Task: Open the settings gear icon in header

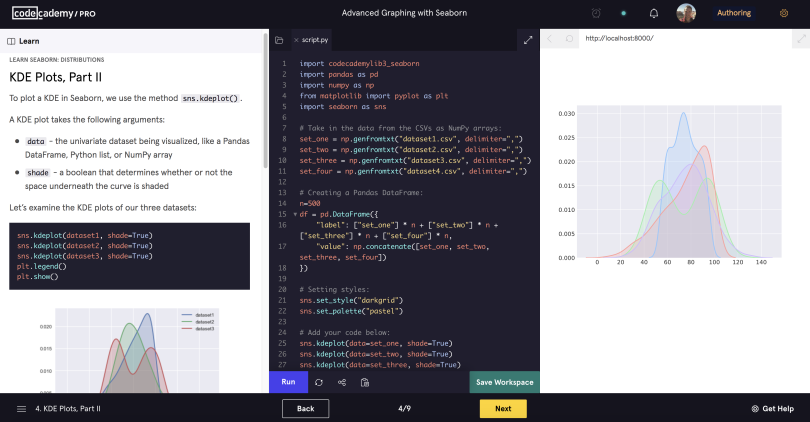Action: click(784, 13)
